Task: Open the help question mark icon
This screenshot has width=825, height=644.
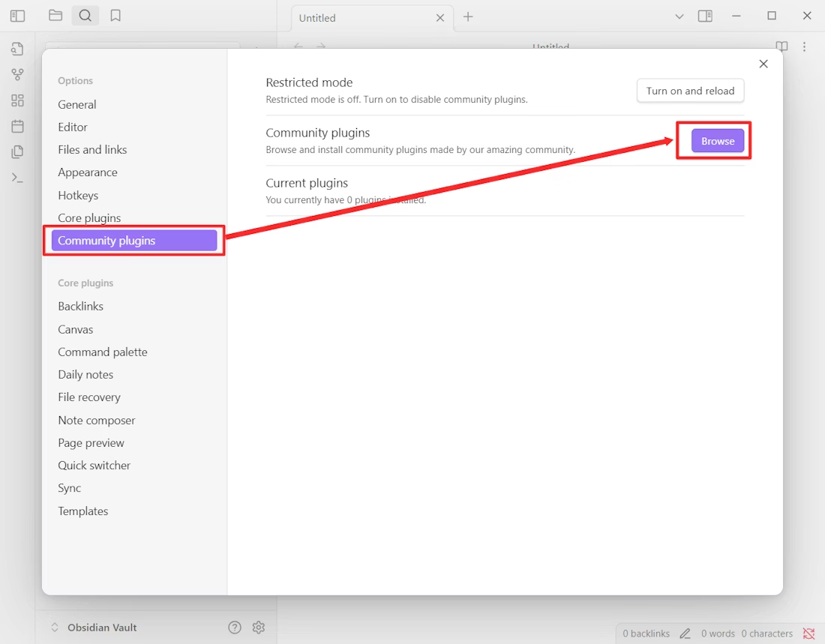Action: [234, 627]
